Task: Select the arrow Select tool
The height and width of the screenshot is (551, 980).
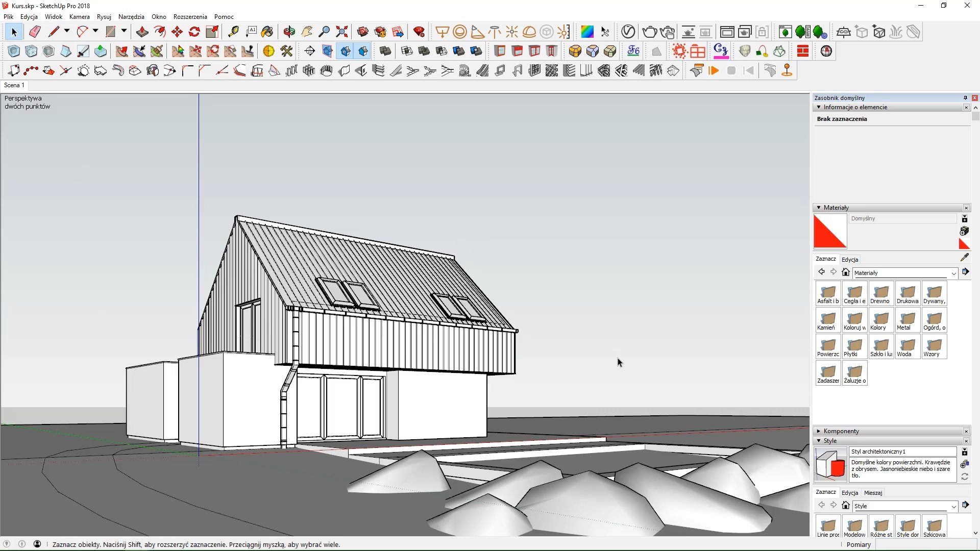Action: coord(14,32)
